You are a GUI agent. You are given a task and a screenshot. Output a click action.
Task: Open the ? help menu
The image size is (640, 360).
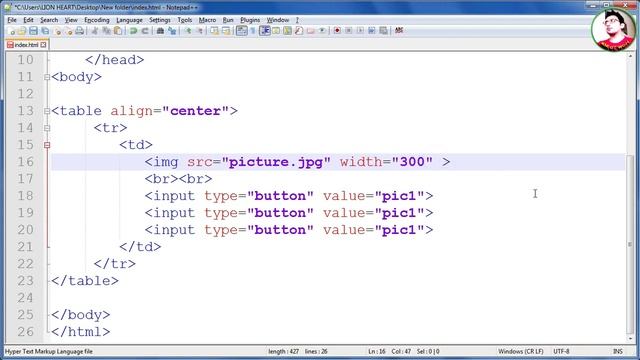297,20
